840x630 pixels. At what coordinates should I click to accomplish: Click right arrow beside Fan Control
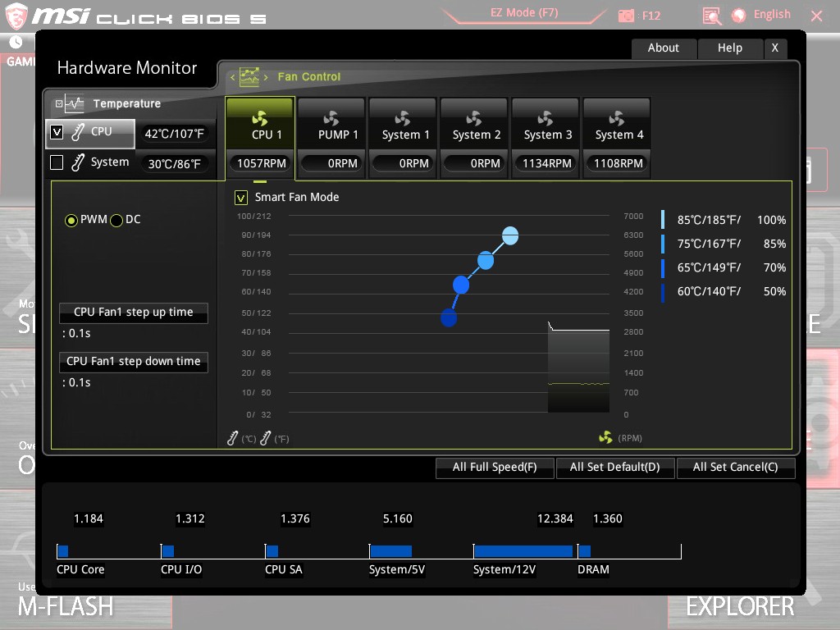click(x=266, y=78)
